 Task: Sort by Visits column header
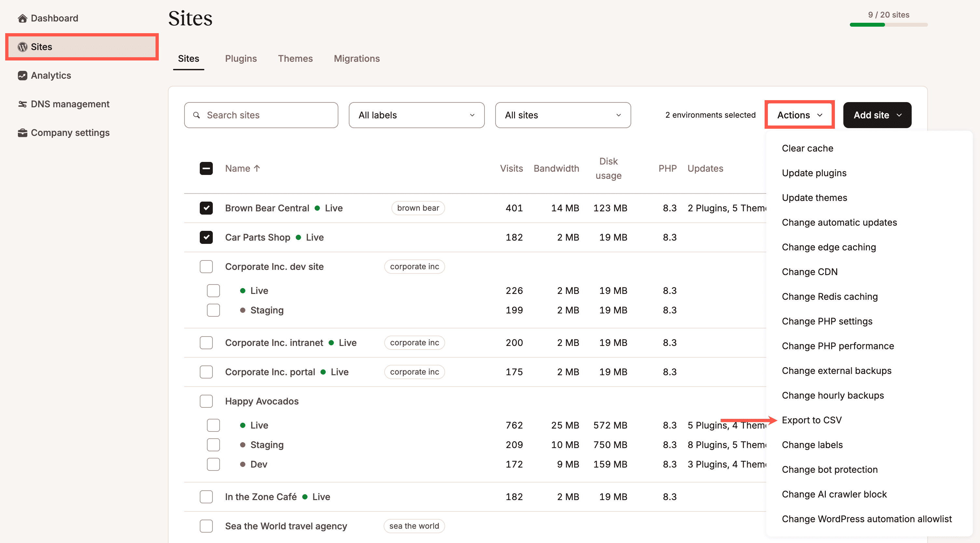(511, 168)
